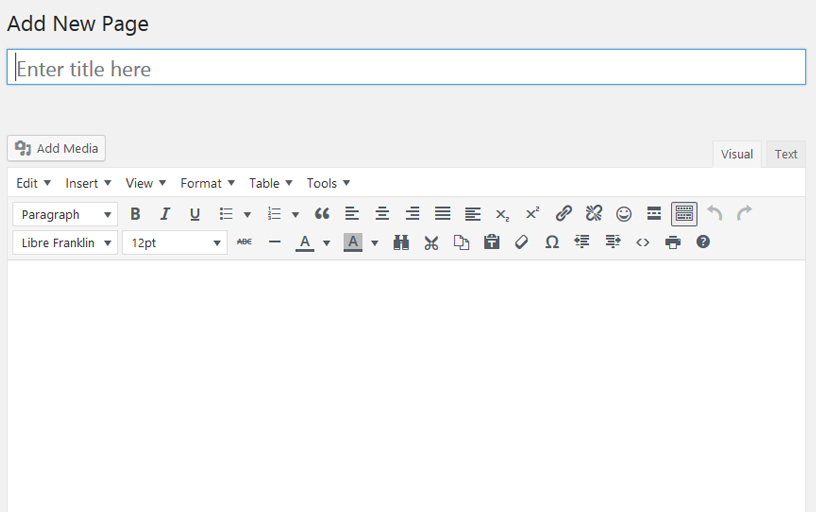Viewport: 816px width, 512px height.
Task: Open the Libre Franklin font dropdown
Action: tap(66, 243)
